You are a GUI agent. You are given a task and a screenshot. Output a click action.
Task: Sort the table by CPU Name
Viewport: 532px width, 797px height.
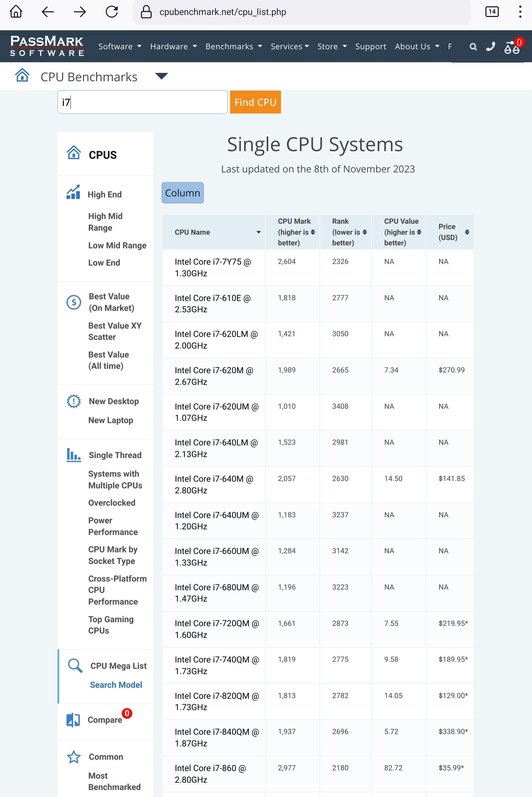[x=214, y=232]
